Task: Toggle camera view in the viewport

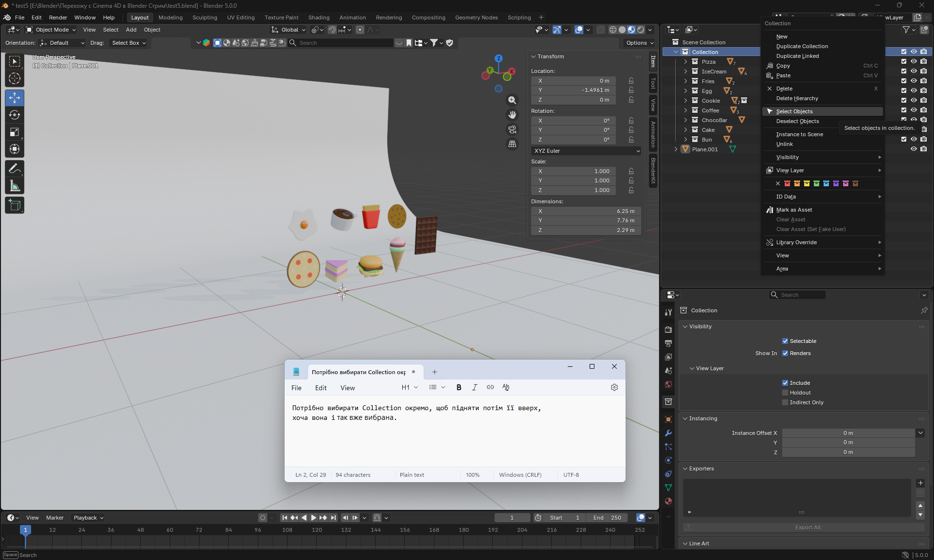Action: pos(512,129)
